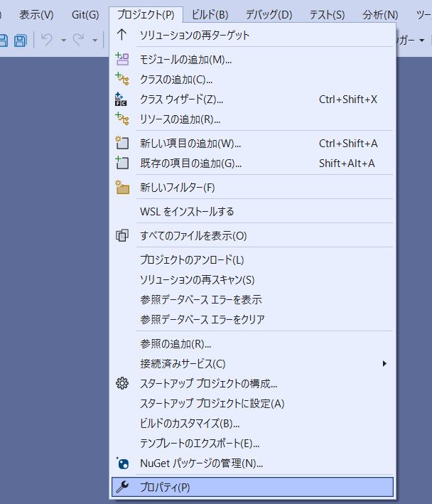Click the Retarget Solution up-arrow icon
Screen dimensions: 432x504
(x=122, y=35)
